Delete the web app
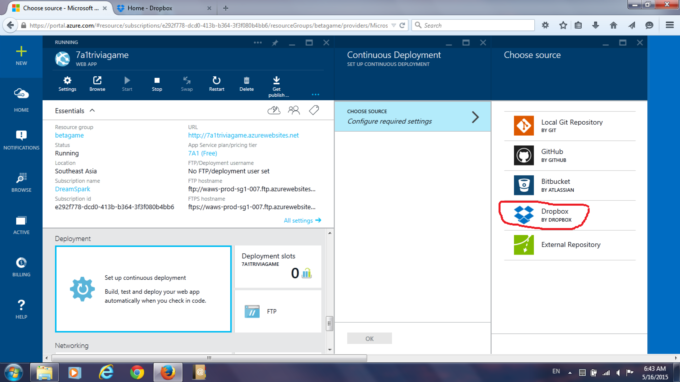 (246, 84)
